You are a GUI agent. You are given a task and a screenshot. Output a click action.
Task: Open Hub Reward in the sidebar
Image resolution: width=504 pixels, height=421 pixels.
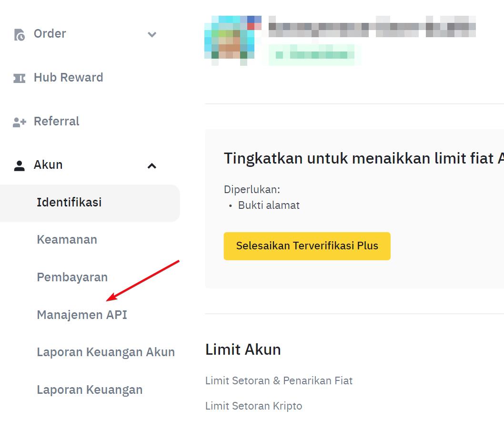coord(68,78)
